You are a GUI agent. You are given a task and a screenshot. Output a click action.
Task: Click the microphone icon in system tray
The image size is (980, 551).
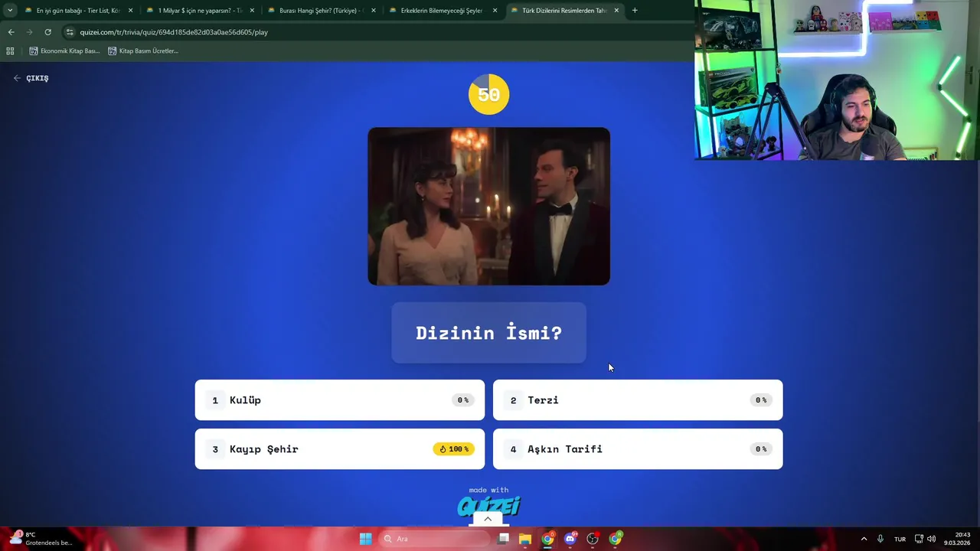[x=880, y=539]
